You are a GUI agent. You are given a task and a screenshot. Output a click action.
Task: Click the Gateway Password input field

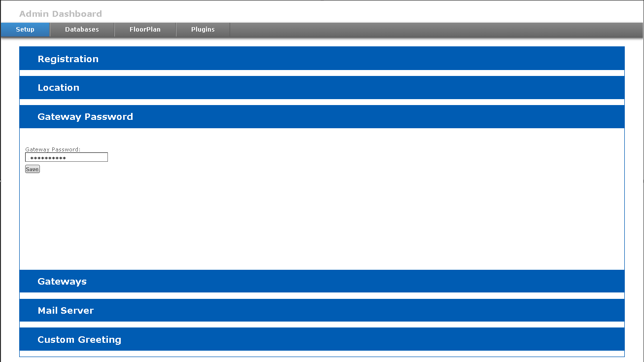pos(66,157)
